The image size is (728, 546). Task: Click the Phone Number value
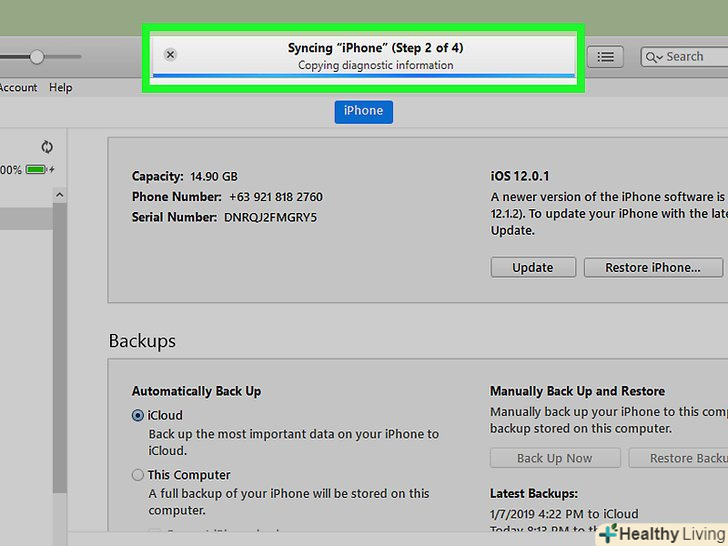[276, 197]
